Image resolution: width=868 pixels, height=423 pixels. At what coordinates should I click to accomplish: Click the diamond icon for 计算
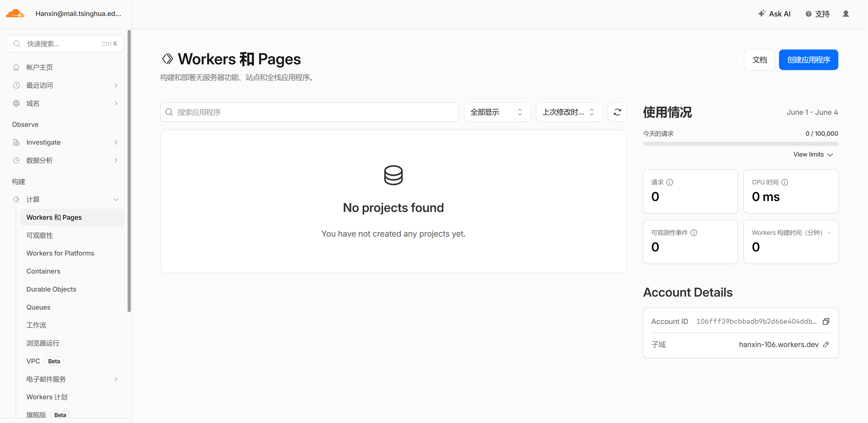[16, 199]
